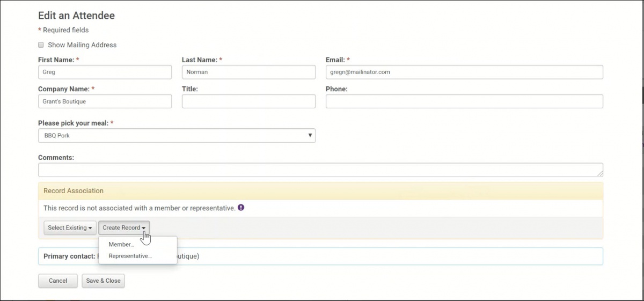Click the purple info icon beside association message

pyautogui.click(x=241, y=208)
